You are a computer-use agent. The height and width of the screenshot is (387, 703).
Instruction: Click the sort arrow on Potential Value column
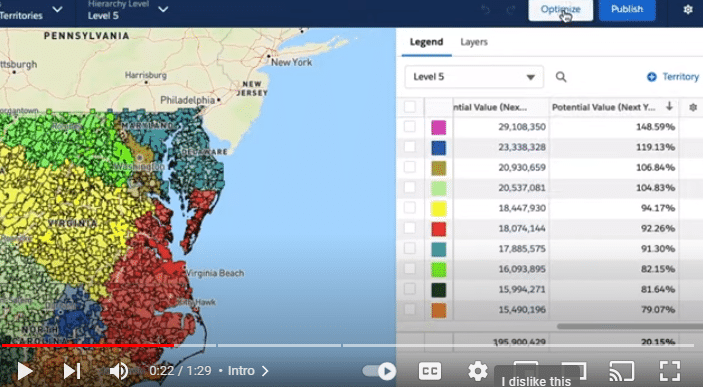click(x=669, y=106)
